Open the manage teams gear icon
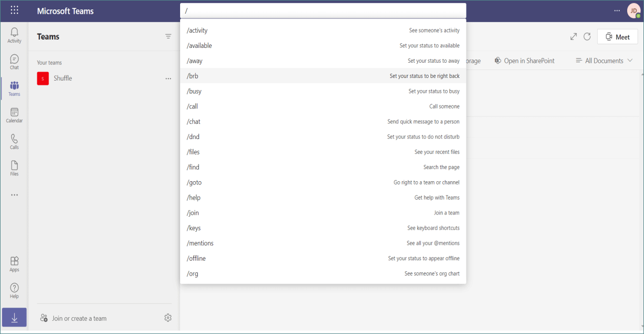This screenshot has height=334, width=644. click(168, 318)
